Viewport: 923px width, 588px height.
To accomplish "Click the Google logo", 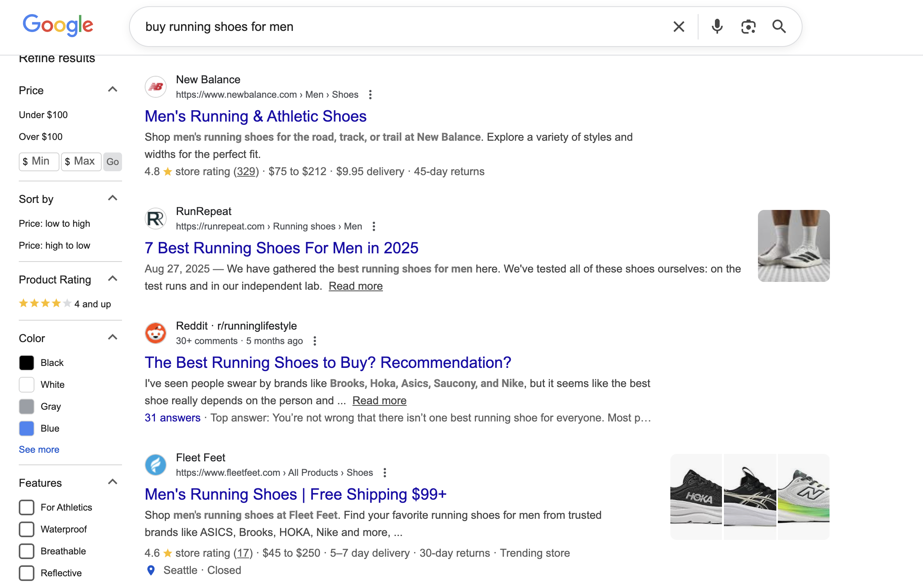I will [57, 25].
